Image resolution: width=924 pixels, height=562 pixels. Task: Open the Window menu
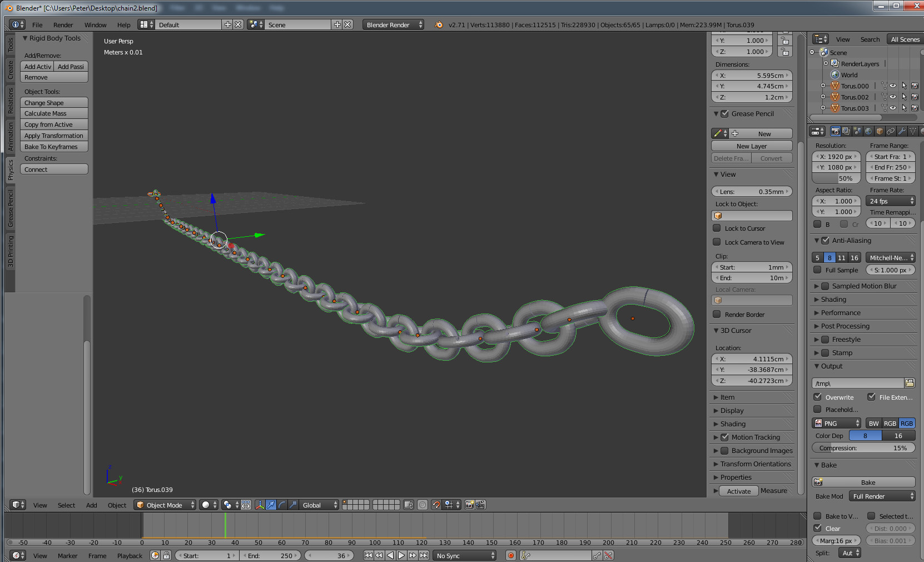[x=95, y=24]
